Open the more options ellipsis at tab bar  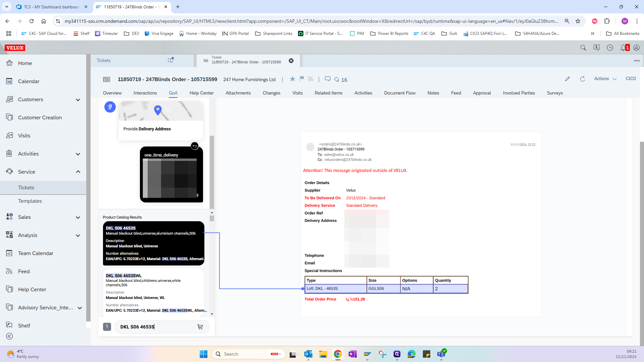point(637,61)
